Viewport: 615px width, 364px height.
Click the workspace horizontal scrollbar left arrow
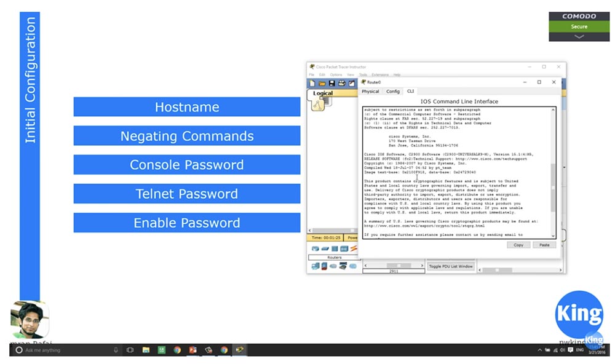310,231
